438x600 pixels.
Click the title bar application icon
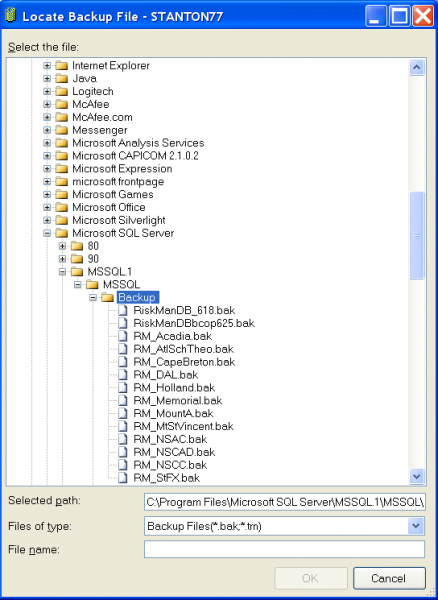tap(11, 16)
